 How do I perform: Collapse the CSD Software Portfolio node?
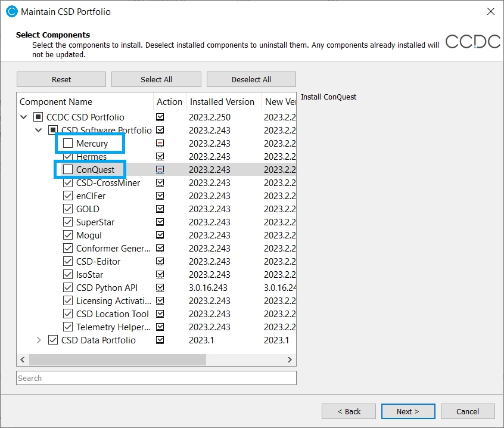point(39,131)
